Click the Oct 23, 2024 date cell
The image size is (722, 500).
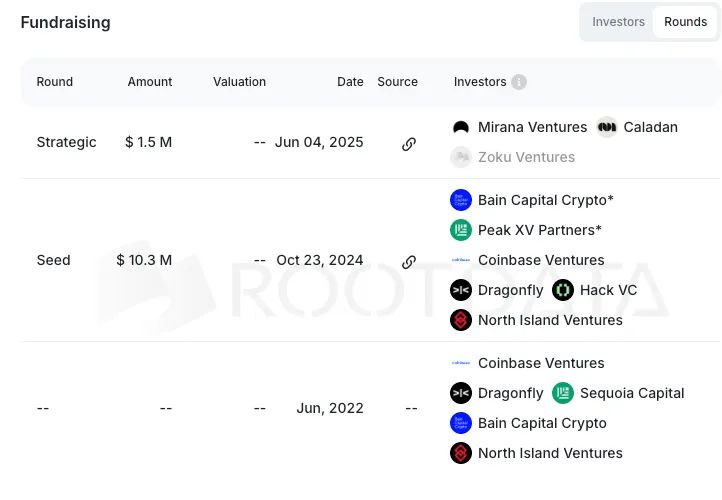[x=320, y=260]
